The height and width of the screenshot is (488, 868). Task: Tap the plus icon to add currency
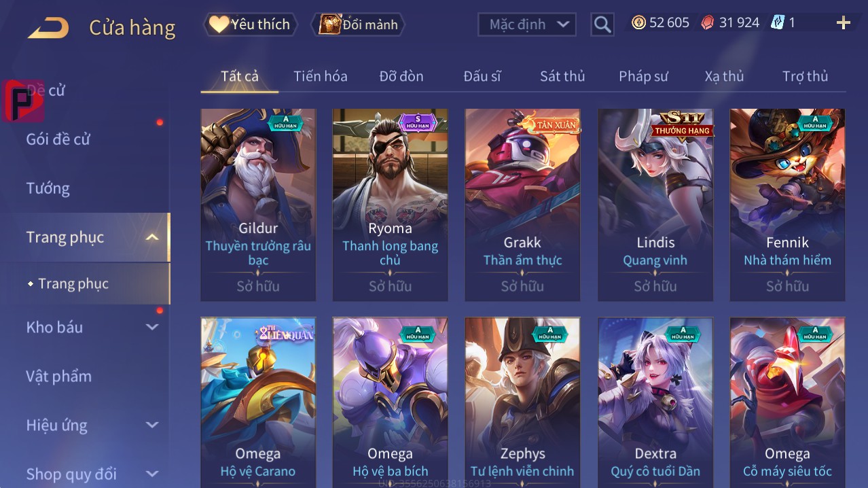843,23
